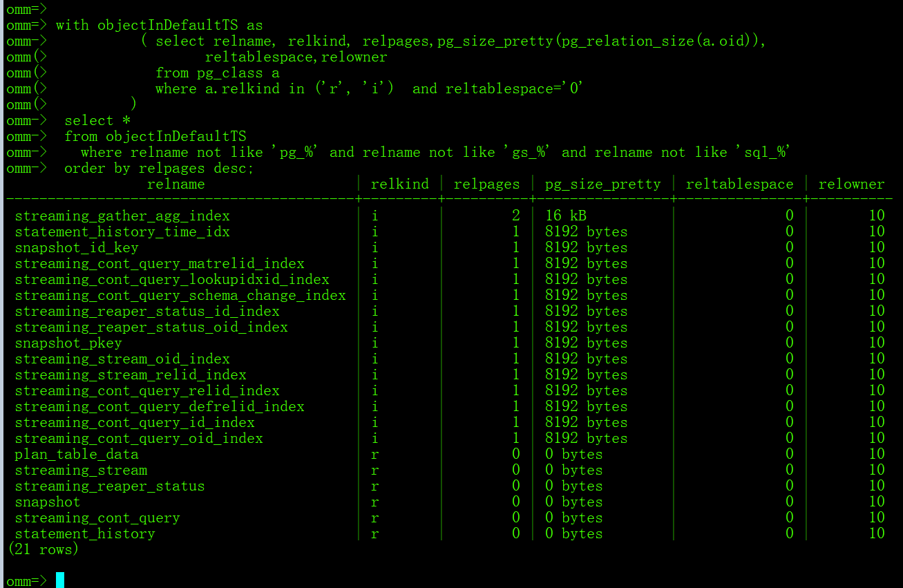Click the statement_history table name

(x=85, y=534)
